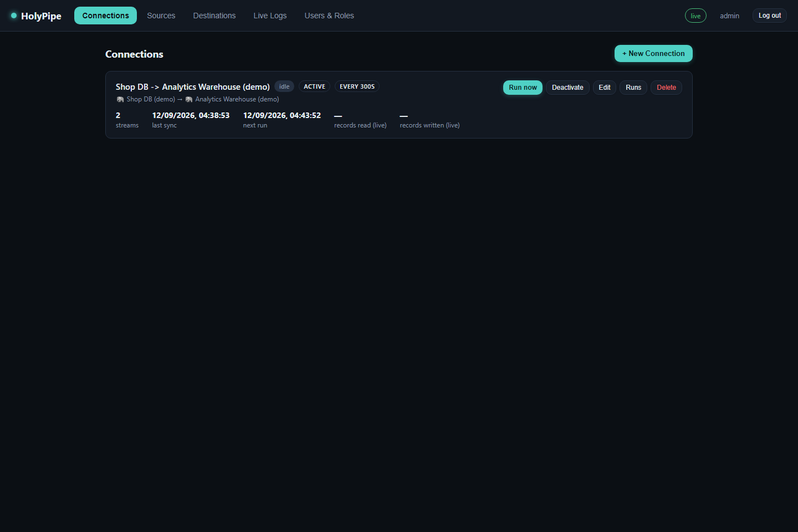798x532 pixels.
Task: Run the Shop DB connection now
Action: point(523,88)
